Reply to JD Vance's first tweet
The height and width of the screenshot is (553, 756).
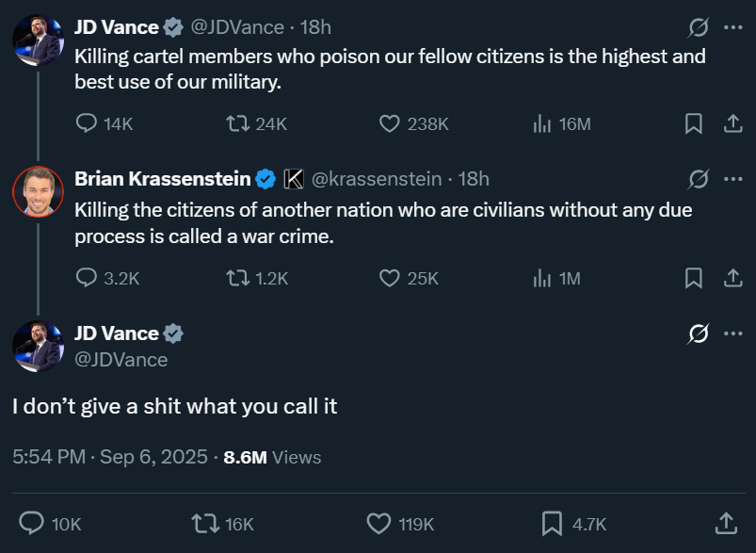pos(87,123)
